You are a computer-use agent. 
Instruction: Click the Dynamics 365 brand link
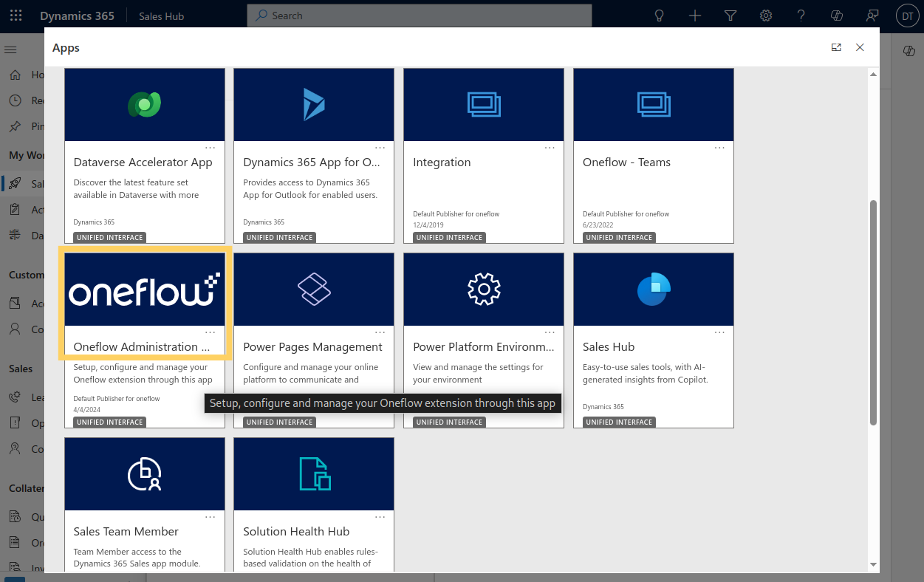pyautogui.click(x=77, y=16)
